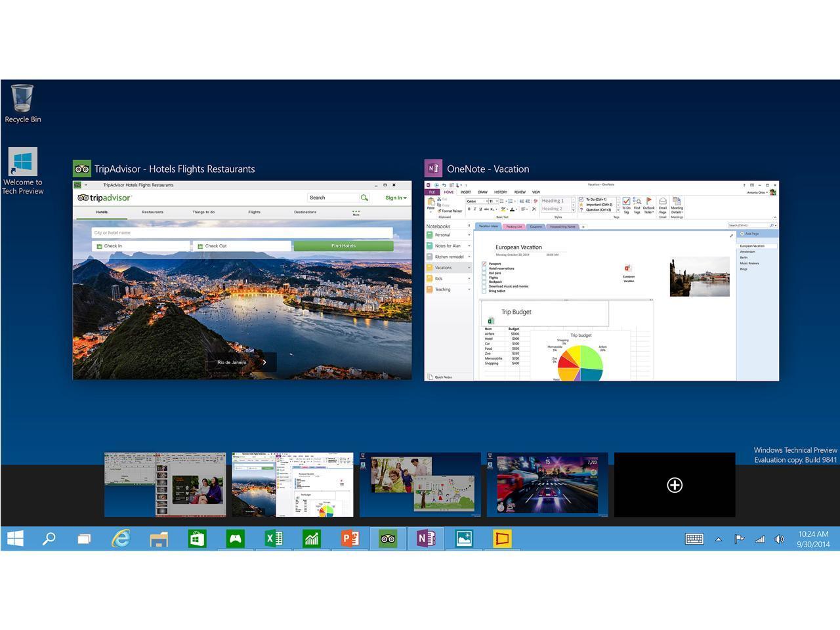
Task: Uncheck the Passport to-do item
Action: (x=484, y=264)
